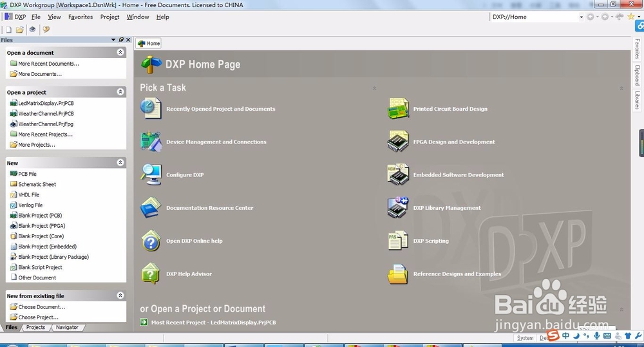This screenshot has width=644, height=347.
Task: Open the Clipboard side panel tab
Action: (637, 75)
